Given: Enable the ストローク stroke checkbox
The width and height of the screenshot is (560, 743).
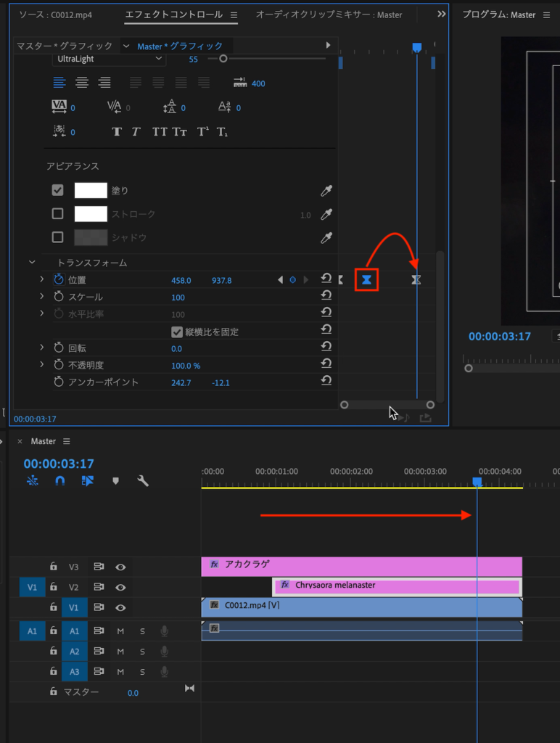Looking at the screenshot, I should [x=57, y=214].
